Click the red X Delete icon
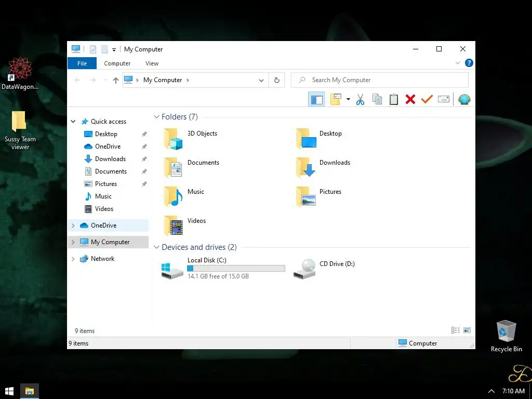Viewport: 532px width, 399px height. 410,99
